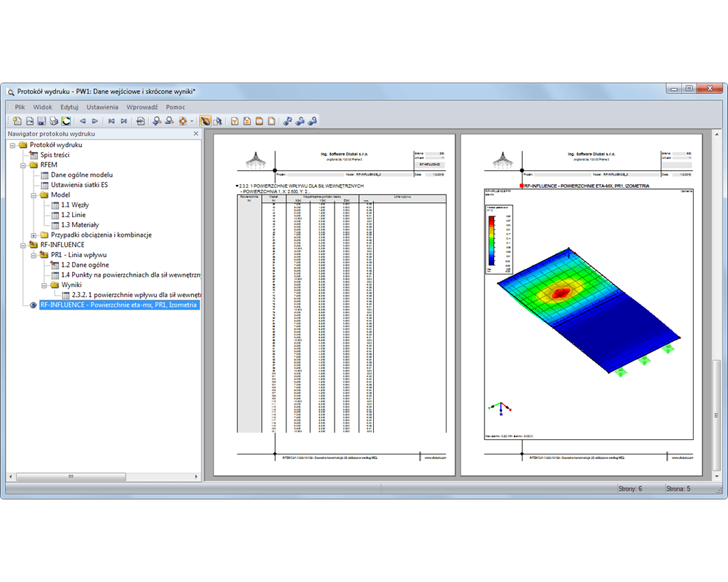Select RF-INFLUENCE Powierzchnie eta-mx Izometria item
The height and width of the screenshot is (582, 728).
[119, 305]
